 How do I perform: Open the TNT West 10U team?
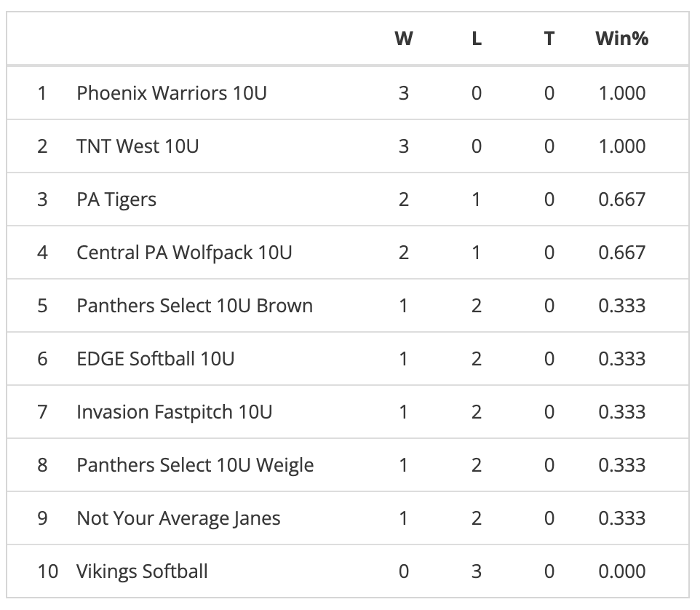pyautogui.click(x=138, y=146)
